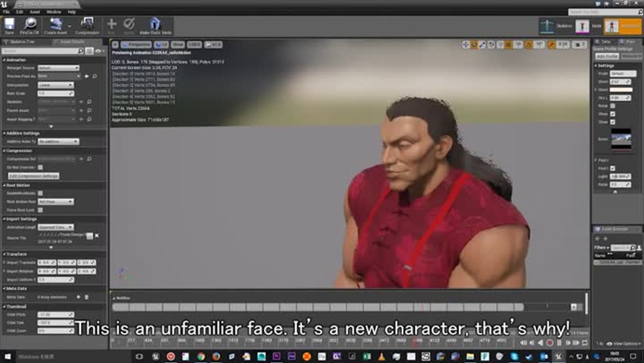644x363 pixels.
Task: Collapse the Additive Settings section
Action: (5, 133)
